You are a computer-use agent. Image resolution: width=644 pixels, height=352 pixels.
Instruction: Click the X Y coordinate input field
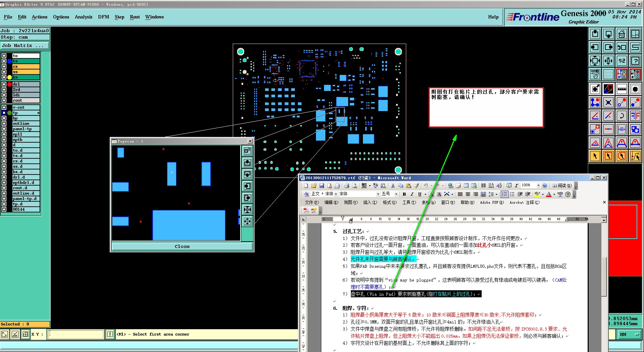point(76,334)
